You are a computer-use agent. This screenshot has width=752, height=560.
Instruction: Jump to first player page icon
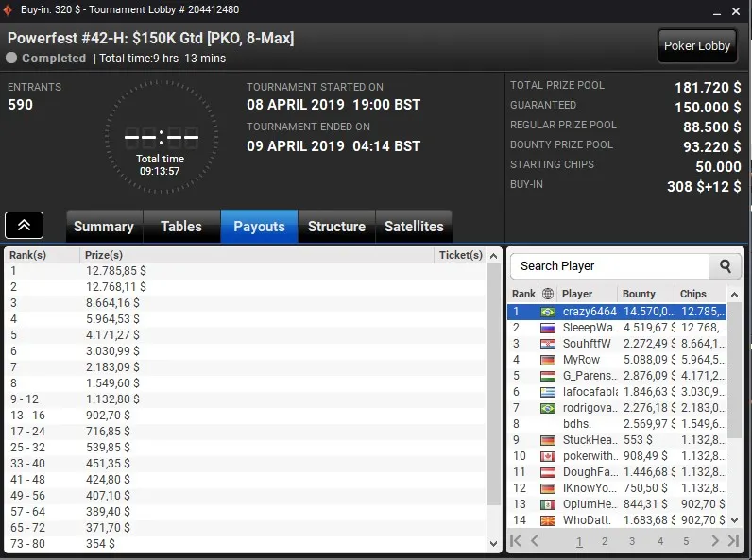pos(516,541)
